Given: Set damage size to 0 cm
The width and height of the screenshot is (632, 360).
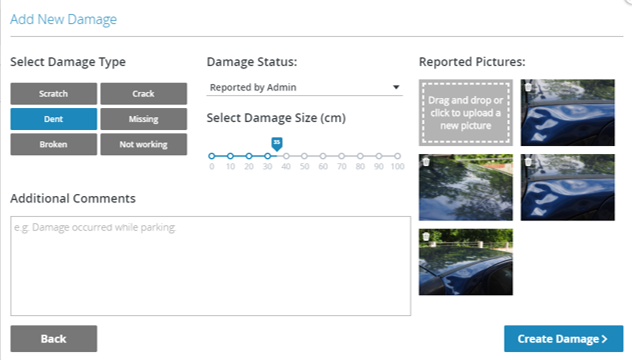Looking at the screenshot, I should click(x=212, y=156).
